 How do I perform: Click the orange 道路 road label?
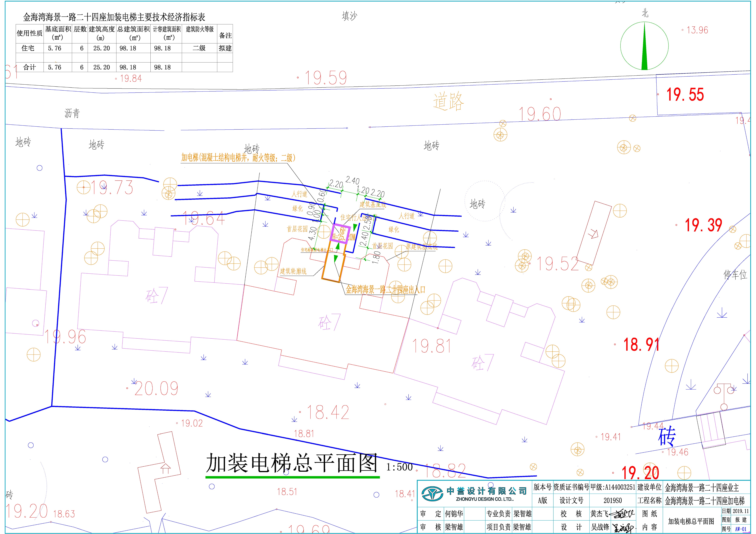click(448, 101)
